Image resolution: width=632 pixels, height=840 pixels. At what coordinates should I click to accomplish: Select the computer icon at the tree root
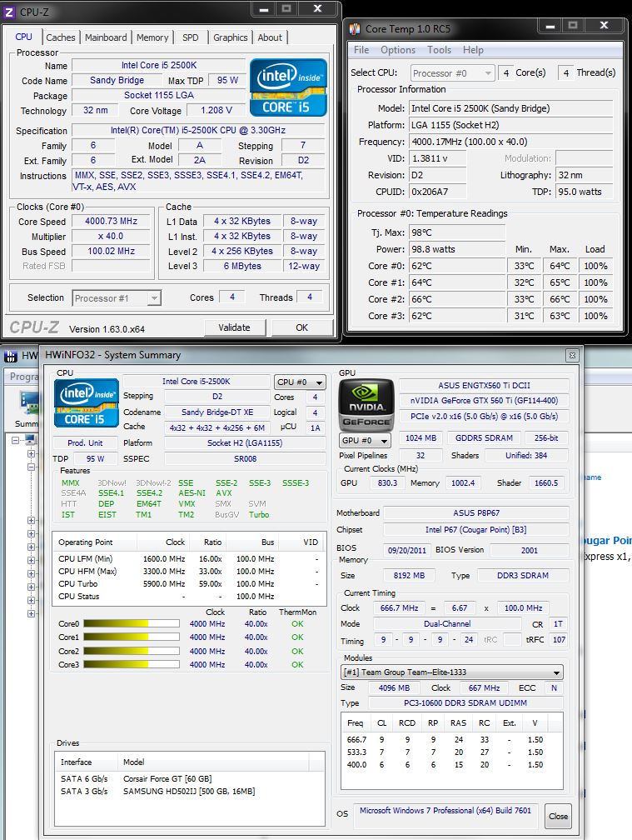[31, 440]
